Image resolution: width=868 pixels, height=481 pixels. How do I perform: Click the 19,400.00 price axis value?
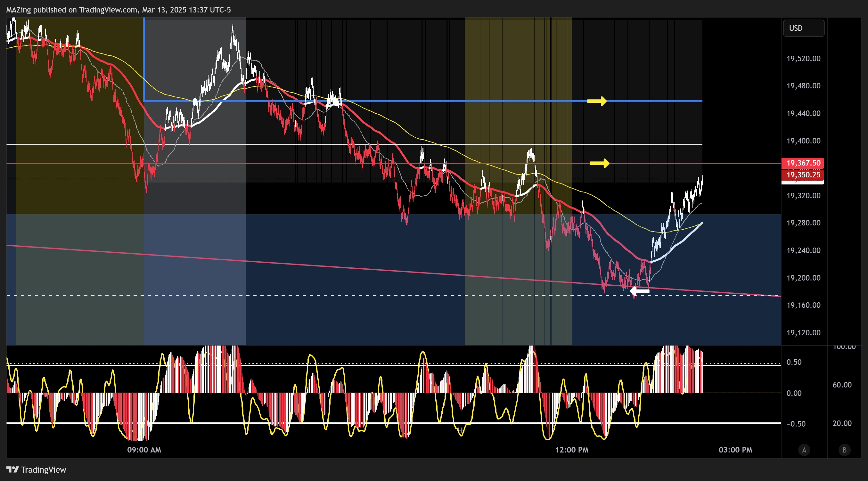803,141
